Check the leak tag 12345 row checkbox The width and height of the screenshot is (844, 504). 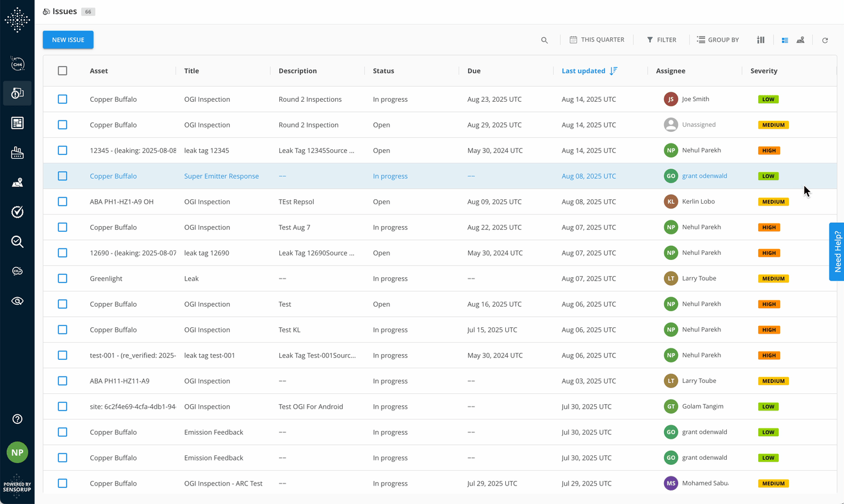(x=62, y=150)
